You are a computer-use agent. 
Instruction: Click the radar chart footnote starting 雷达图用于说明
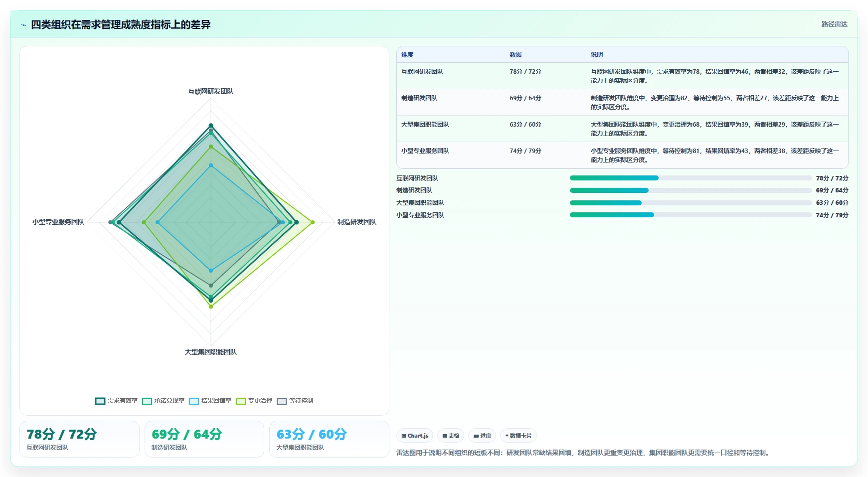[584, 453]
